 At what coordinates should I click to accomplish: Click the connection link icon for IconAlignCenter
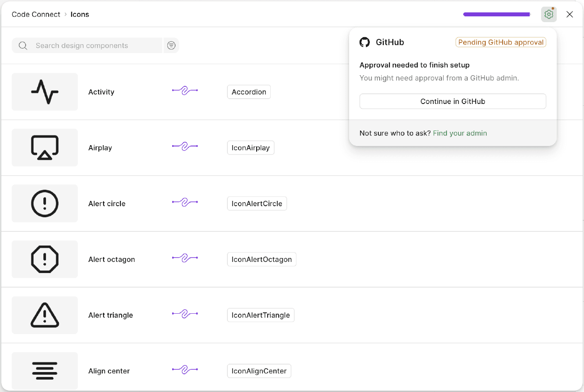[x=184, y=369]
